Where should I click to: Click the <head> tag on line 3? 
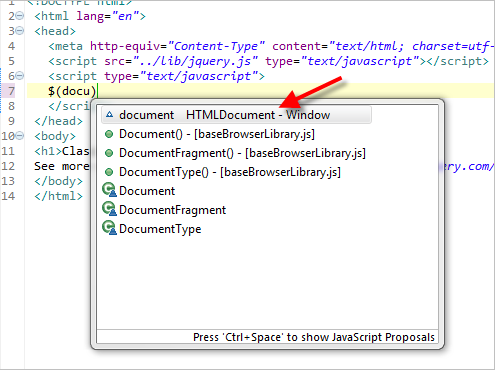[55, 31]
